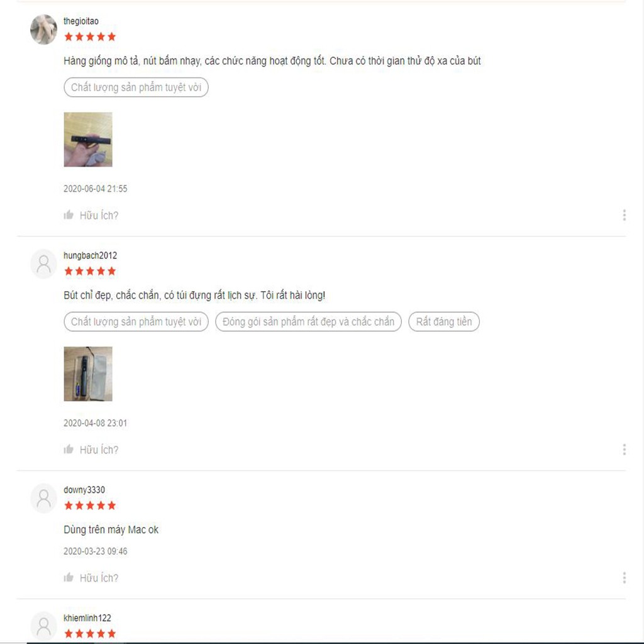Click downy3330's default avatar icon
The height and width of the screenshot is (644, 644).
(x=43, y=498)
